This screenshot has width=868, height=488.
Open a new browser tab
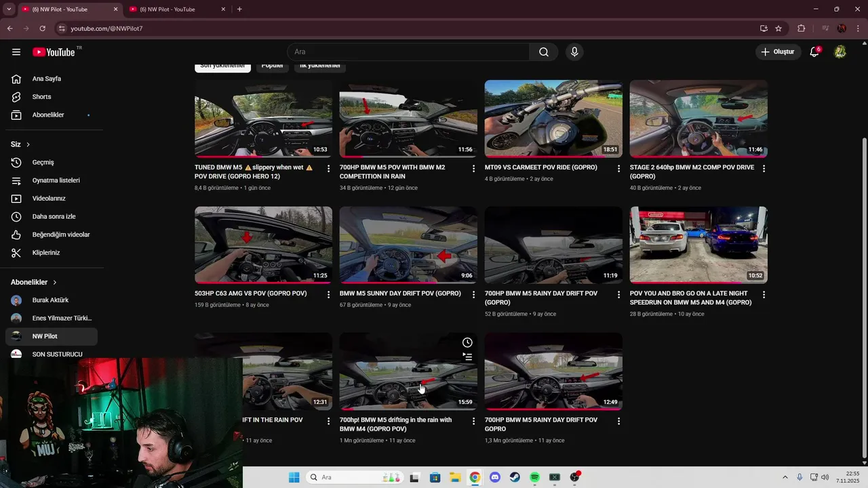pyautogui.click(x=239, y=9)
